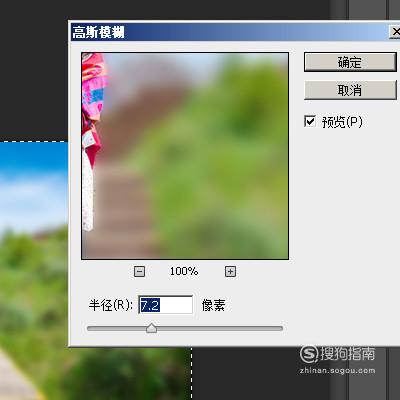The height and width of the screenshot is (400, 400).
Task: Click the 半径(R) label
Action: (111, 305)
